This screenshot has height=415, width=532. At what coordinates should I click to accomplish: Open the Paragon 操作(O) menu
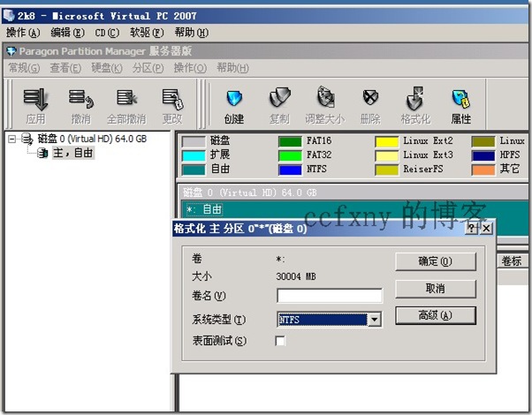point(190,68)
